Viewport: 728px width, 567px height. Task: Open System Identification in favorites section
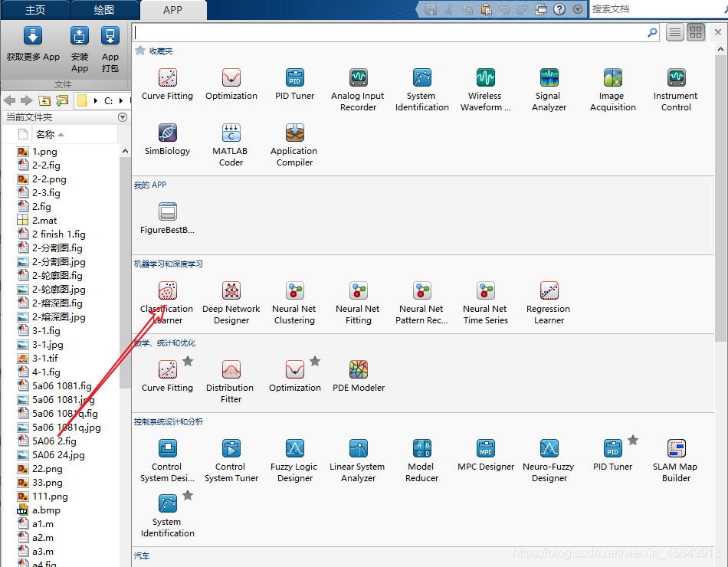pyautogui.click(x=421, y=89)
